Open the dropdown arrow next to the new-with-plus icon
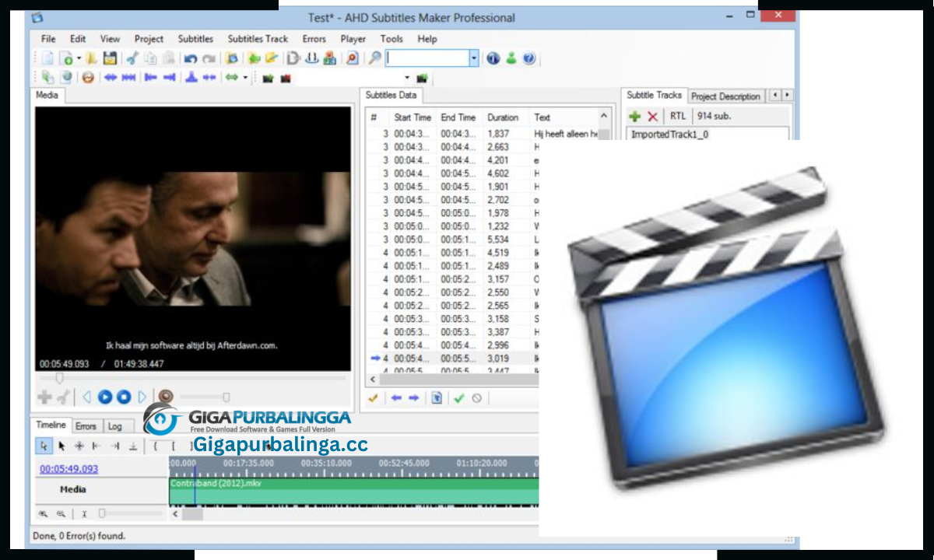This screenshot has width=934, height=560. pos(79,58)
